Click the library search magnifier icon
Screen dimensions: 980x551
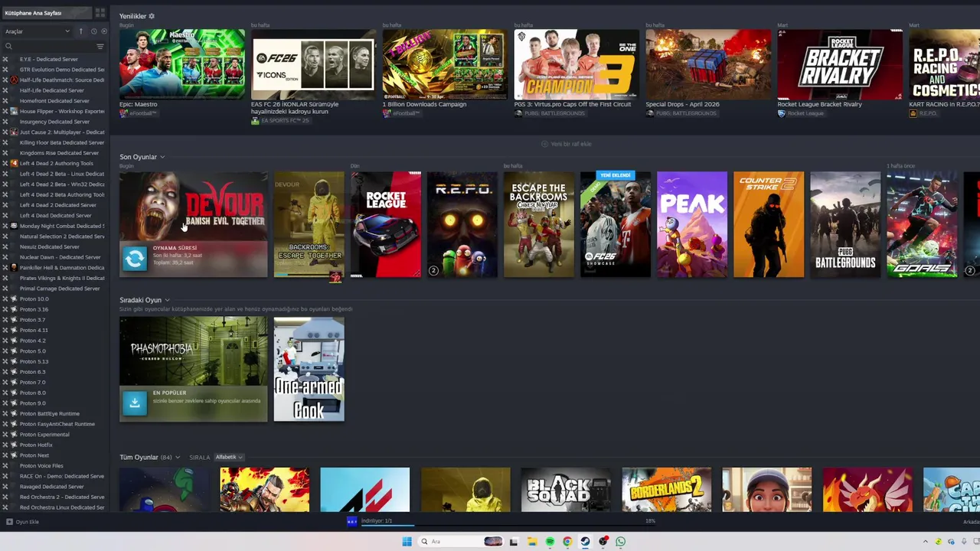point(8,47)
